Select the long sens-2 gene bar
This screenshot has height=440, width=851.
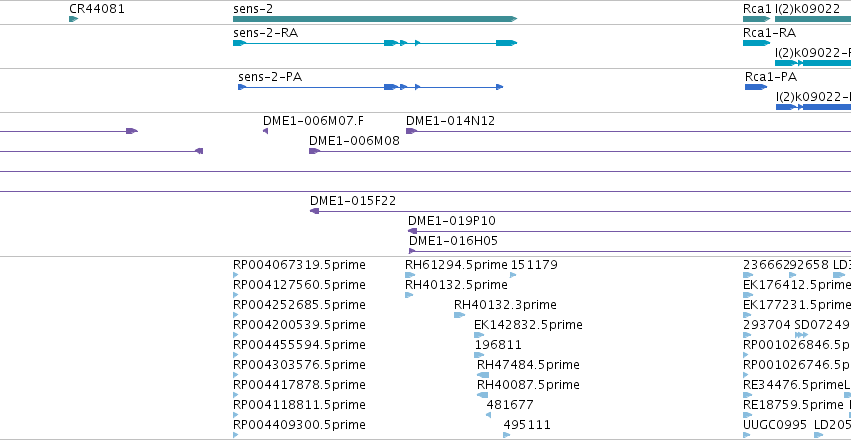[375, 19]
